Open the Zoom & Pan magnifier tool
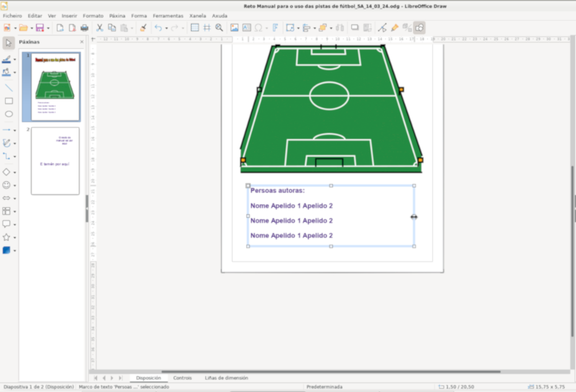Image resolution: width=576 pixels, height=392 pixels. [219, 27]
